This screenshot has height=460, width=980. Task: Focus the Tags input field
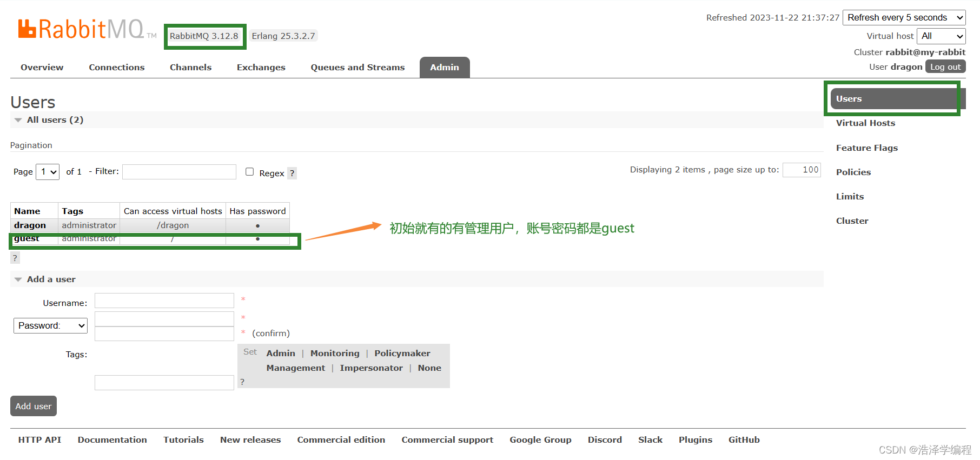pos(164,383)
